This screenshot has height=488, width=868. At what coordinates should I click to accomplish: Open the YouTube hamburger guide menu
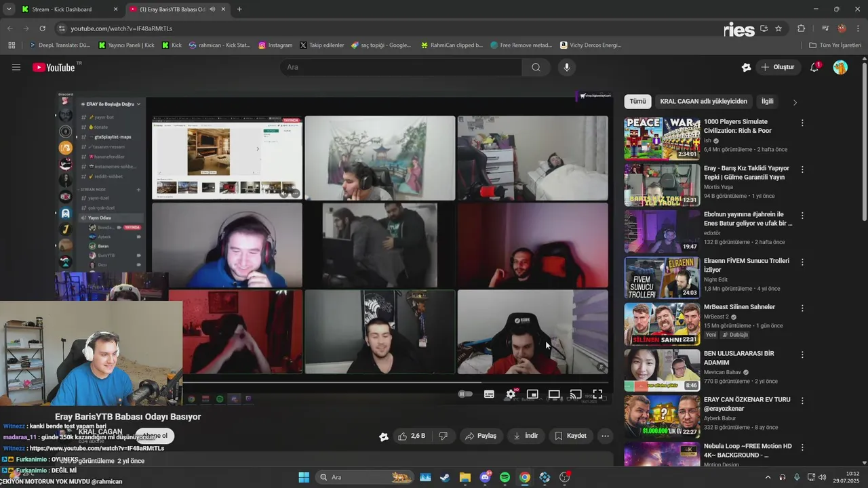point(16,67)
